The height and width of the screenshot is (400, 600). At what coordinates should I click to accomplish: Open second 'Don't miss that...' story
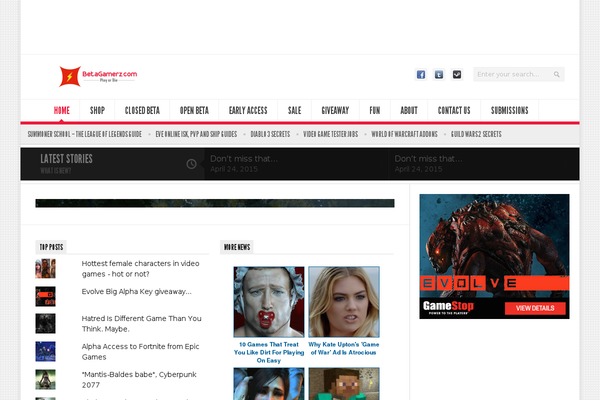(x=428, y=158)
